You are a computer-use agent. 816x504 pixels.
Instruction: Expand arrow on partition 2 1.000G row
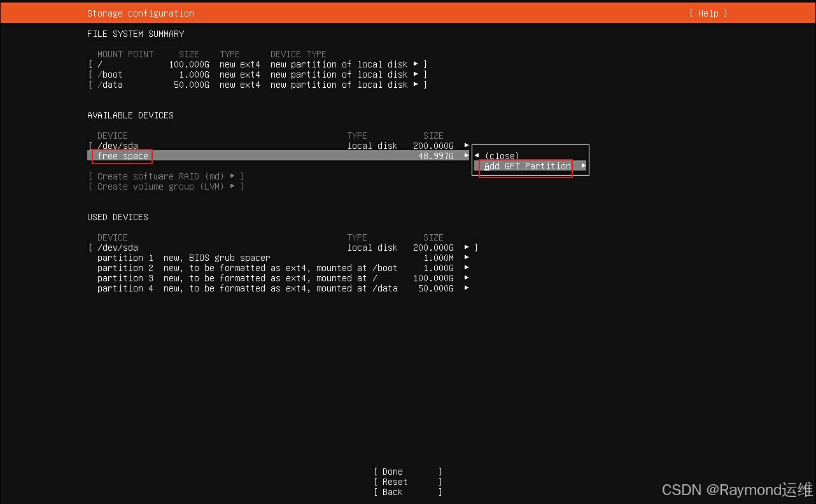click(x=467, y=268)
